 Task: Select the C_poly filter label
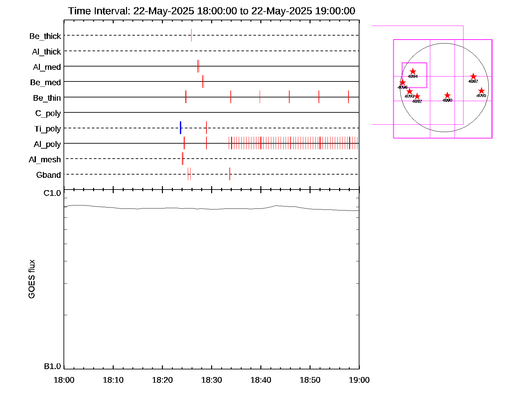point(48,113)
